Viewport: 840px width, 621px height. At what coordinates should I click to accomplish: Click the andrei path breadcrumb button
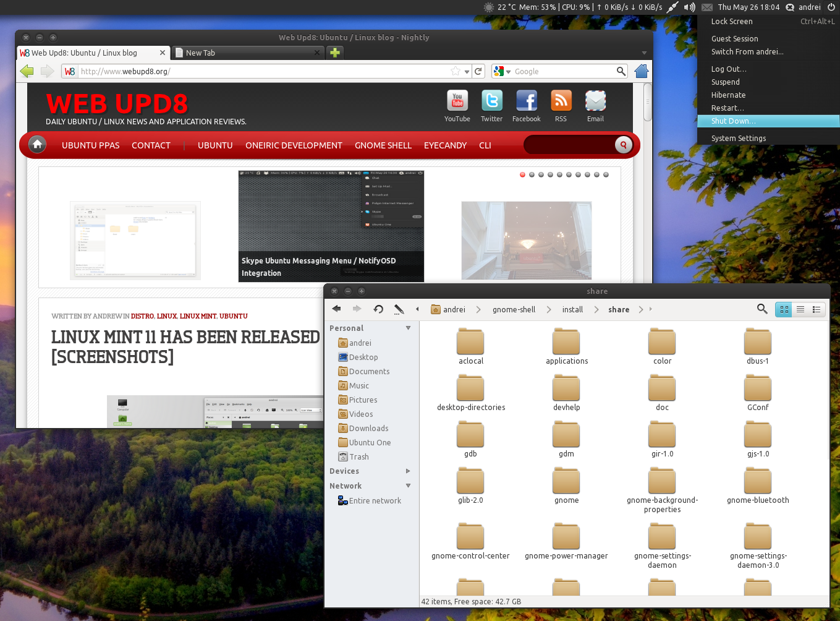click(x=448, y=309)
